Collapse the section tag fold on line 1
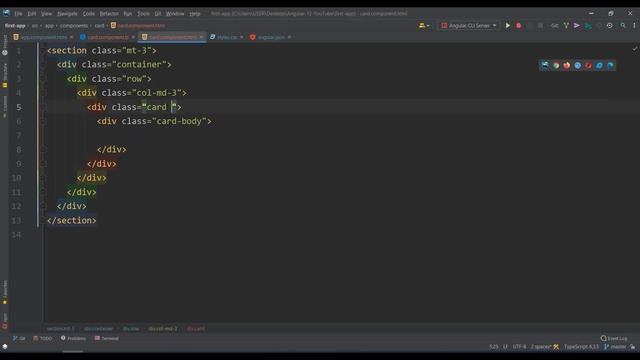This screenshot has height=360, width=640. (43, 51)
